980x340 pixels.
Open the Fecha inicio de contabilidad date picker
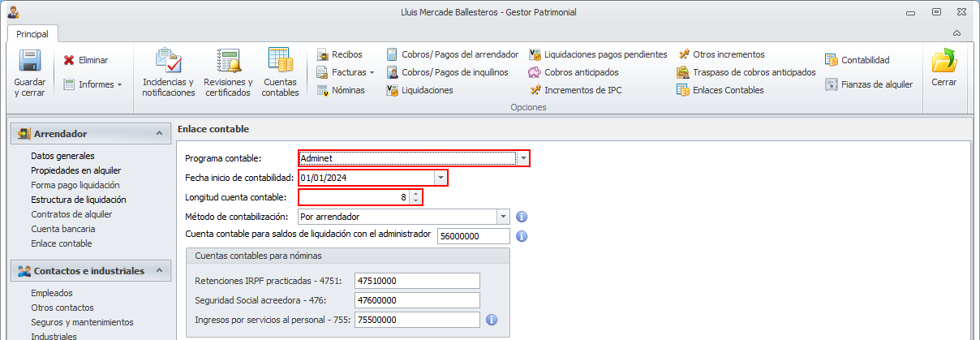point(441,178)
